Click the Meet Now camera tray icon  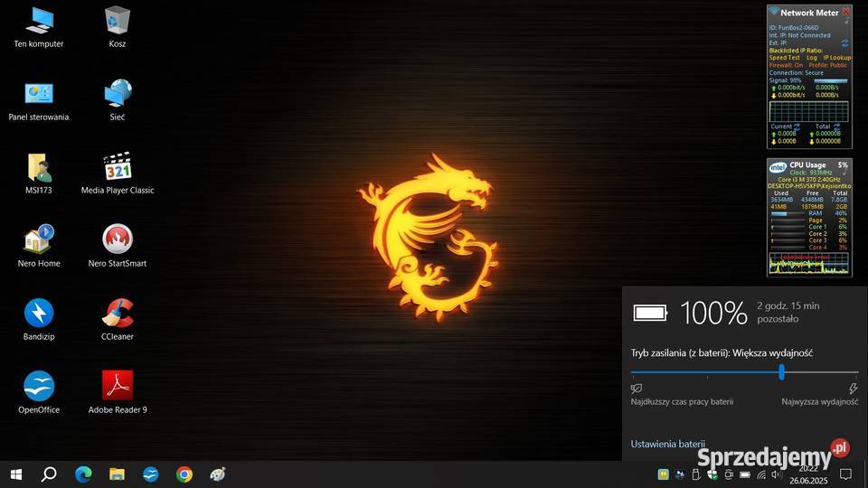(x=729, y=474)
